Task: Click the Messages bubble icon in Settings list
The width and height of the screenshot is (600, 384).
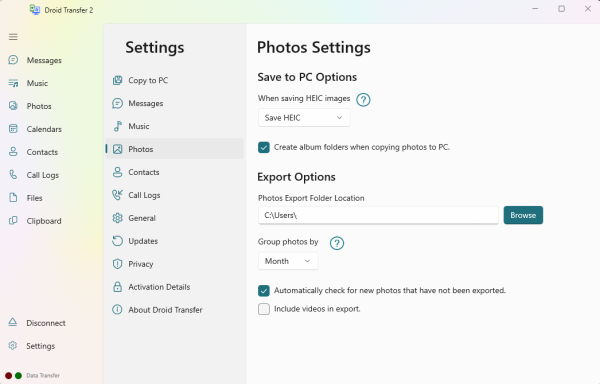Action: [x=117, y=103]
